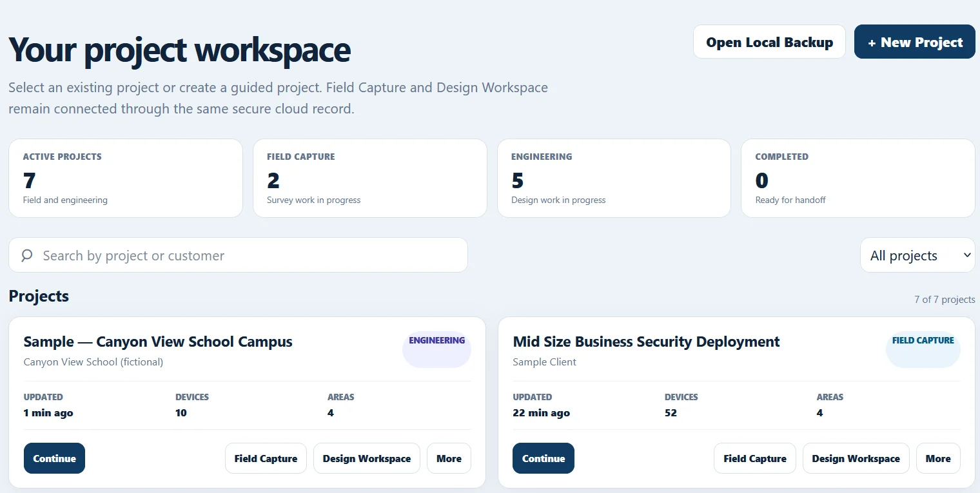The image size is (980, 493).
Task: Click the 'Canyon View School (fictional)' customer text
Action: click(93, 362)
